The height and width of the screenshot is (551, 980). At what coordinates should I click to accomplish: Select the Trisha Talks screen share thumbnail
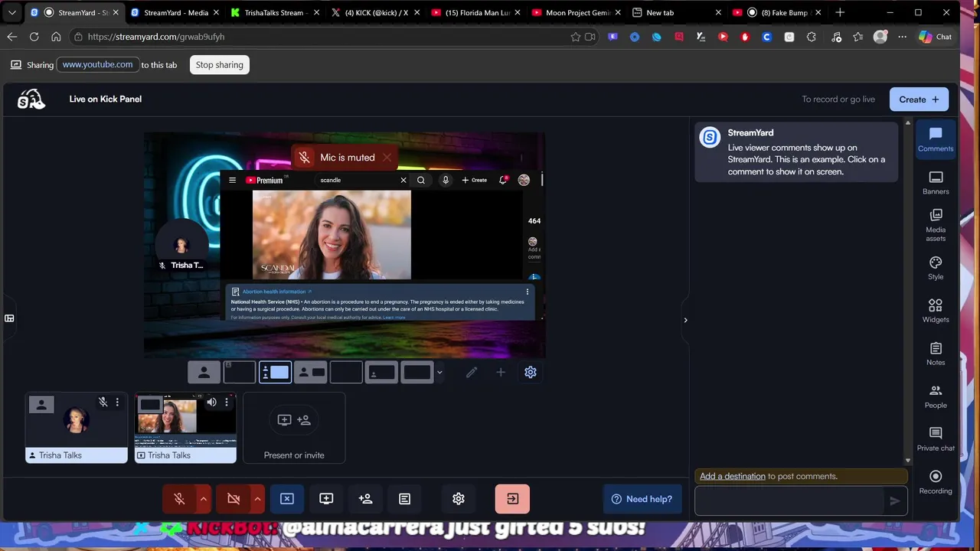(185, 429)
